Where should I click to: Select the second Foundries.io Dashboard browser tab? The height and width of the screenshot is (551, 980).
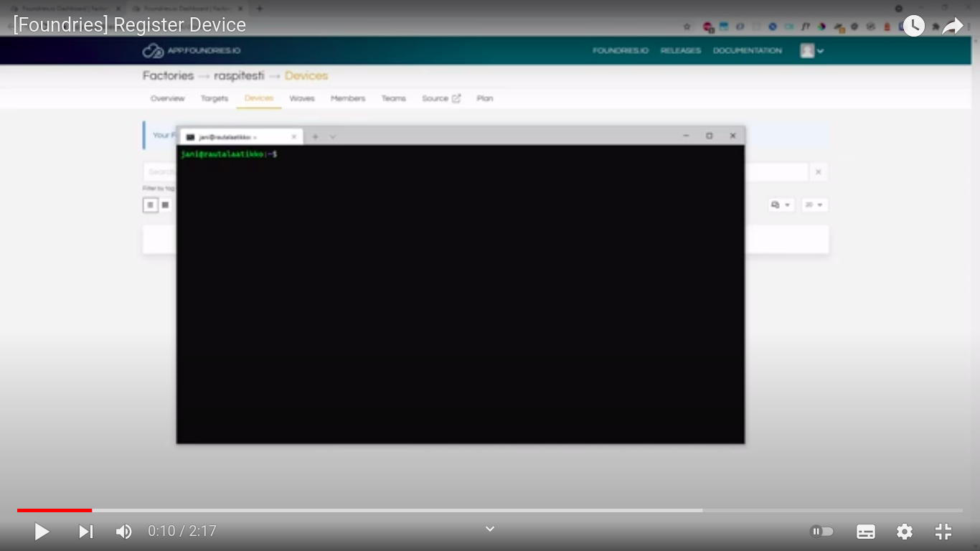(x=188, y=9)
